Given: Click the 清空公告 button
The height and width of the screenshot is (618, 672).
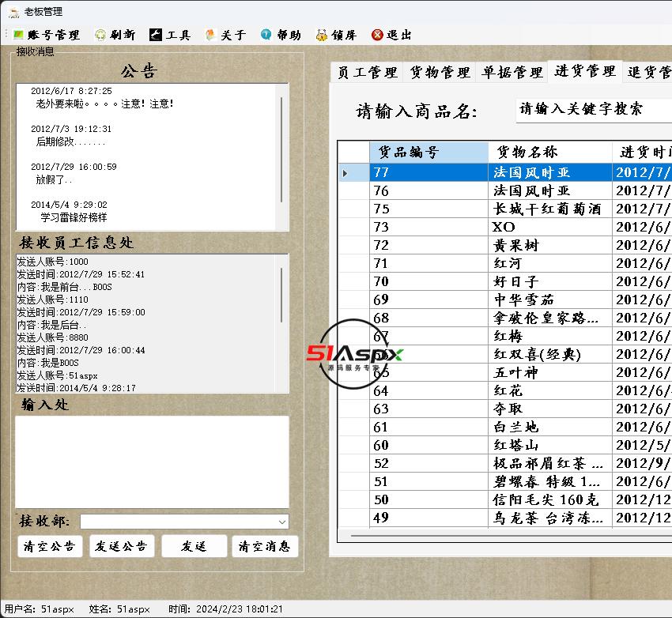Looking at the screenshot, I should (x=50, y=546).
